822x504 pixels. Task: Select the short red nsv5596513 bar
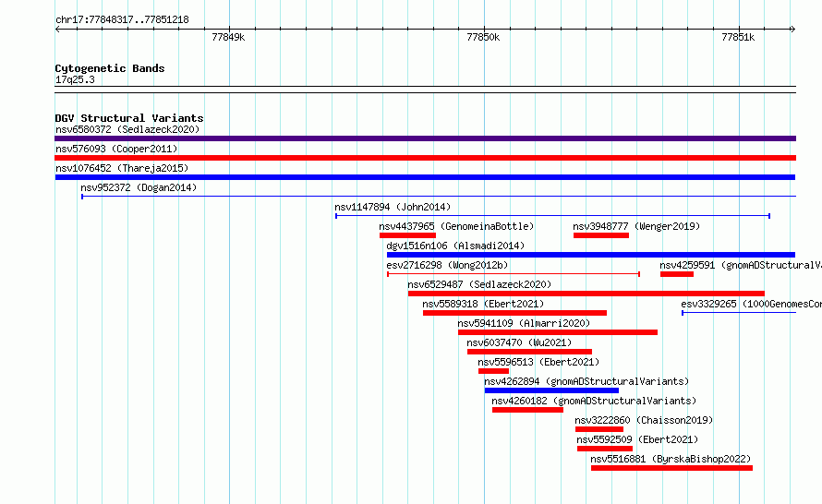coord(493,371)
